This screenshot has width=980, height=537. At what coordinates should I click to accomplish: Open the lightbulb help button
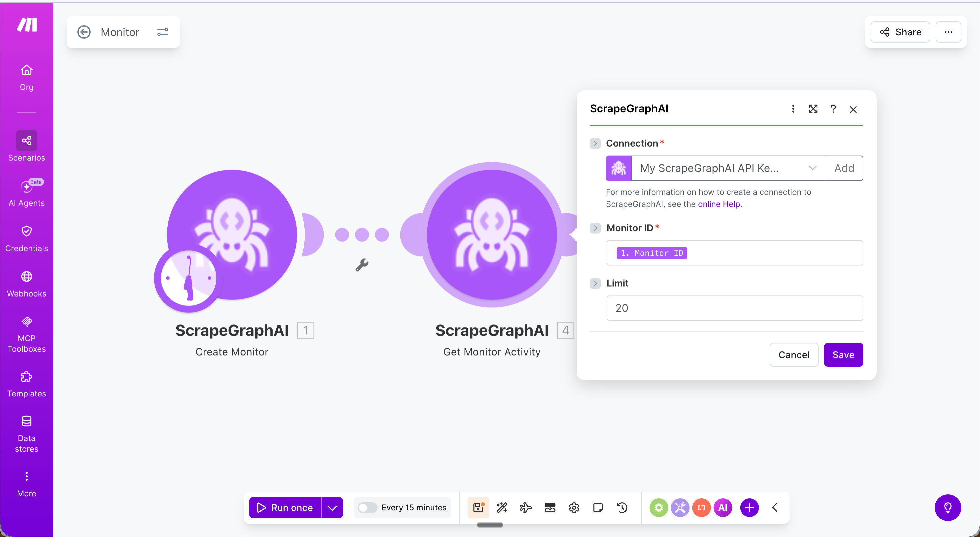click(x=948, y=507)
